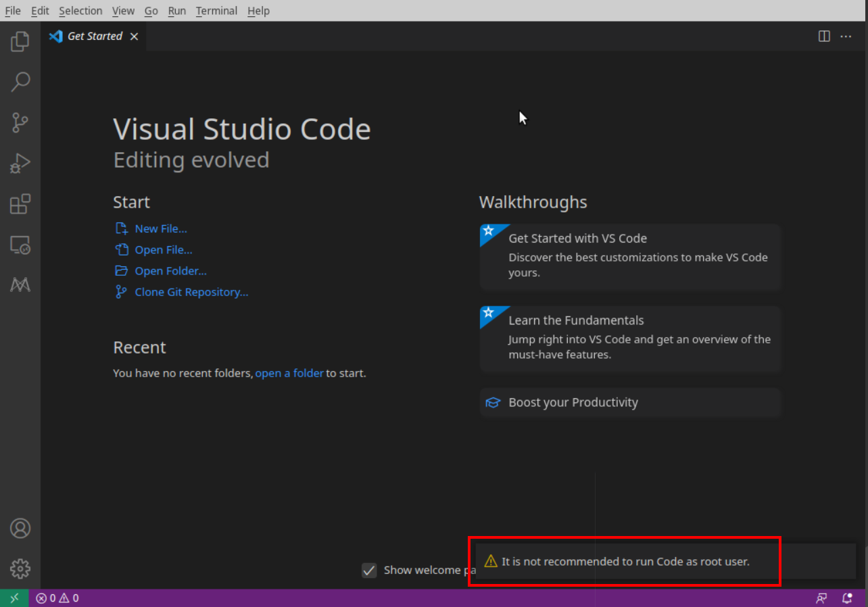868x607 pixels.
Task: Open the Extensions view icon
Action: coord(20,204)
